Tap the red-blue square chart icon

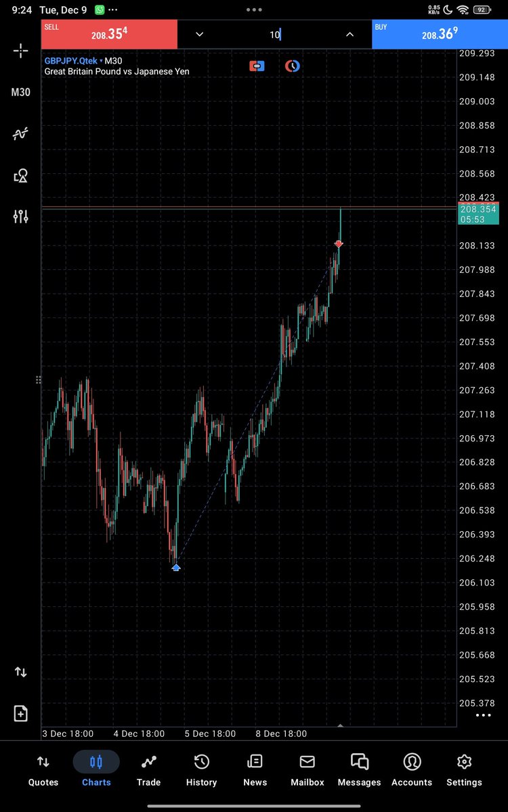click(x=257, y=66)
